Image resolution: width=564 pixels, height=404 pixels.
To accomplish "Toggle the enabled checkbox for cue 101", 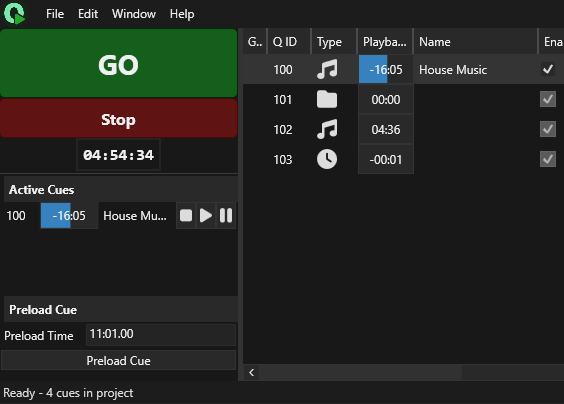I will click(x=548, y=99).
